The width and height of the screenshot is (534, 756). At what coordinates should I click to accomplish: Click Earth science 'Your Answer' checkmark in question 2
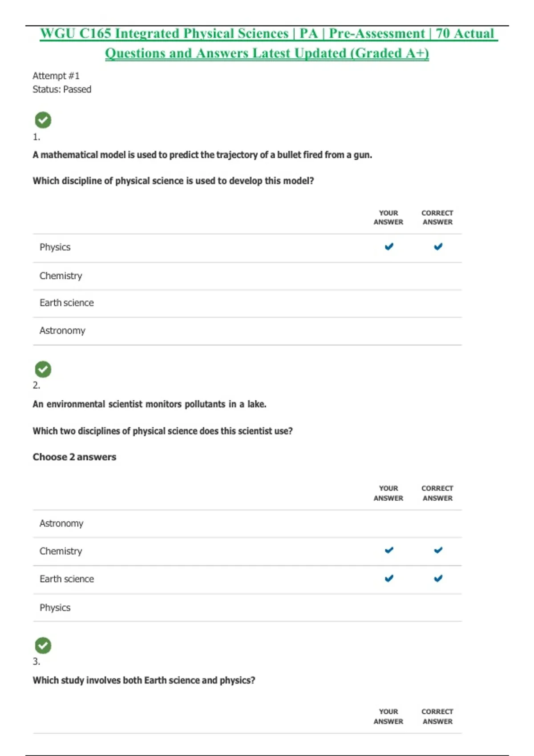389,578
